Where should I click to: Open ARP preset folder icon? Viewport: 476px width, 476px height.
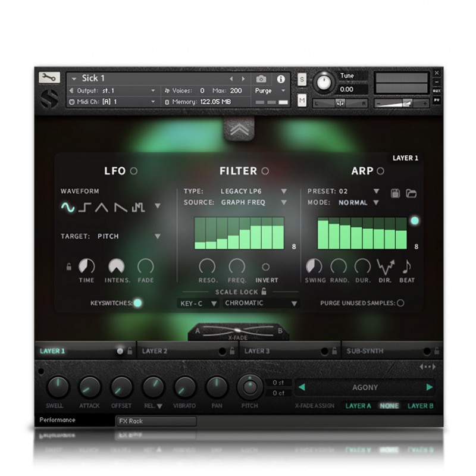click(x=411, y=192)
